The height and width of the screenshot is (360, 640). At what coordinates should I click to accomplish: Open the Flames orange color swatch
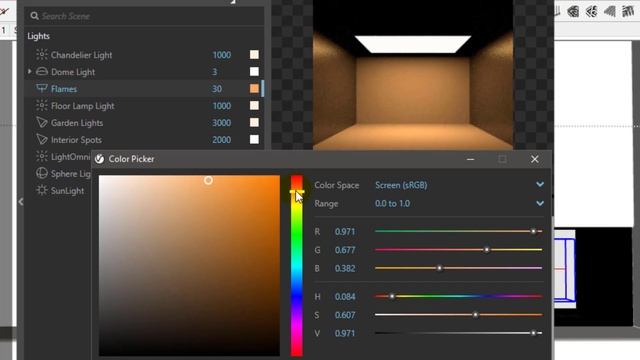254,89
